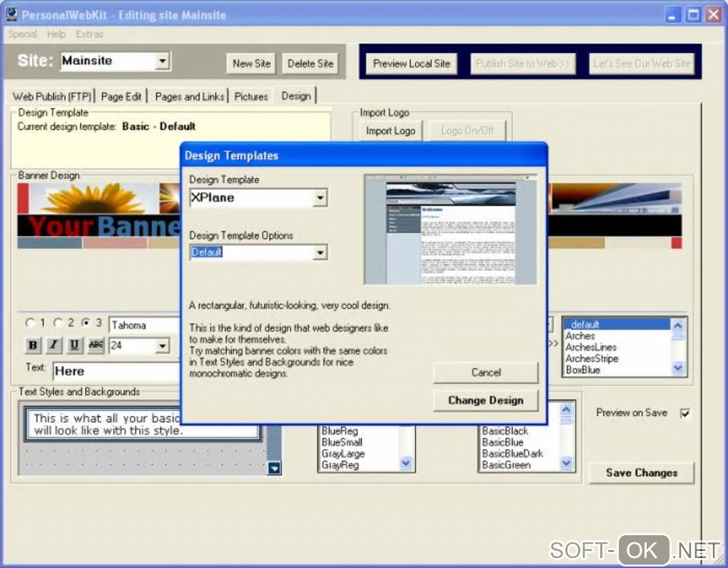Click the Save Changes button
Viewport: 728px width, 568px height.
point(642,473)
